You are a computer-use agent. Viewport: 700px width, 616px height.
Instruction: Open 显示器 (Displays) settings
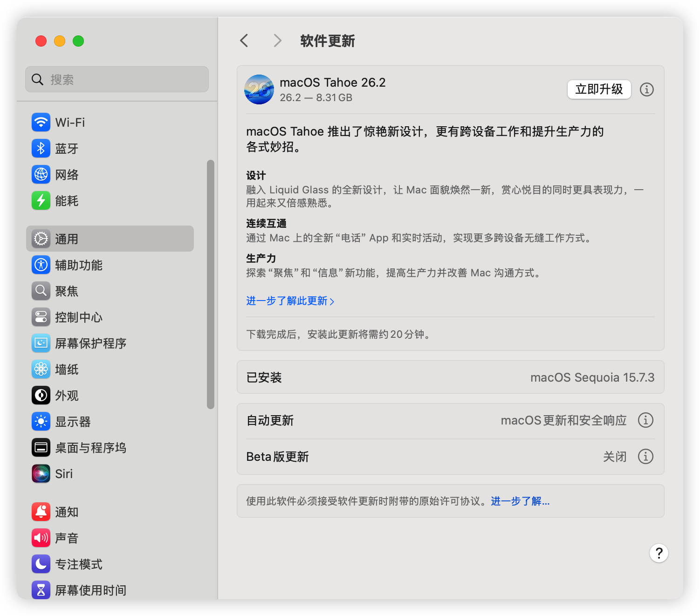(x=72, y=421)
